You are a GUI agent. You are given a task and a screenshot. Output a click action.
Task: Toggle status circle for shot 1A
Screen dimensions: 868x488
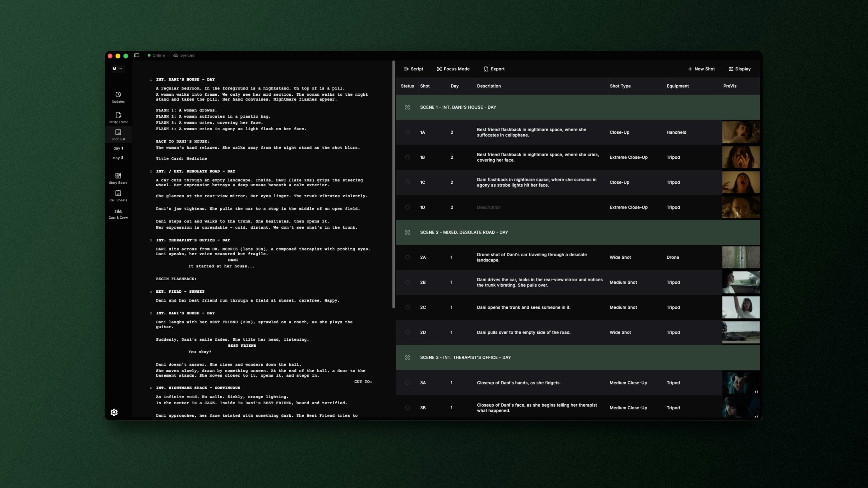click(x=407, y=132)
